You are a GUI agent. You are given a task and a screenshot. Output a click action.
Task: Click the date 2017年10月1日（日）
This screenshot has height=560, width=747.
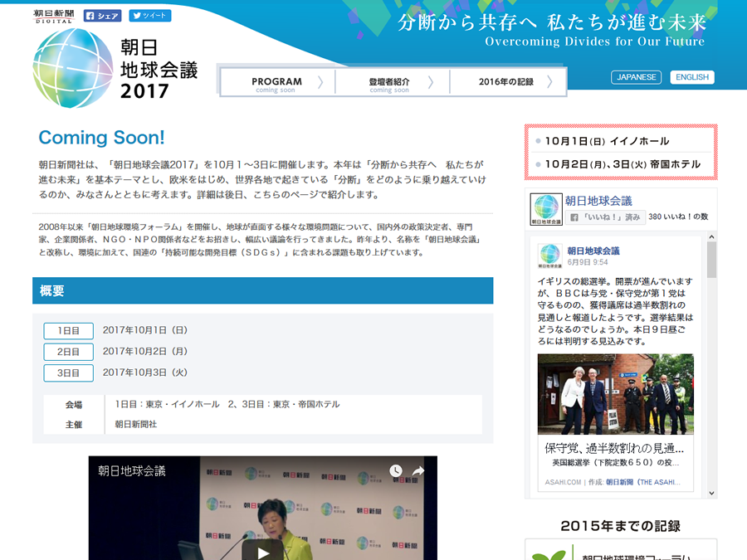pyautogui.click(x=145, y=330)
